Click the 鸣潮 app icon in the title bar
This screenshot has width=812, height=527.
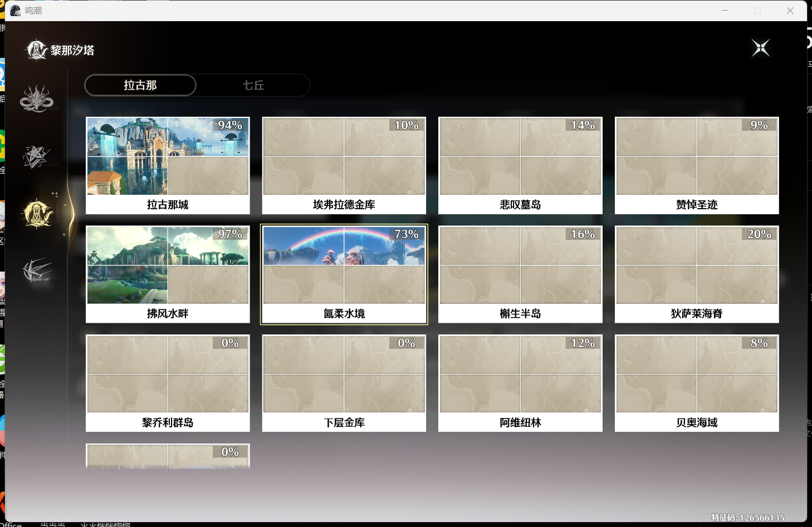(x=16, y=11)
